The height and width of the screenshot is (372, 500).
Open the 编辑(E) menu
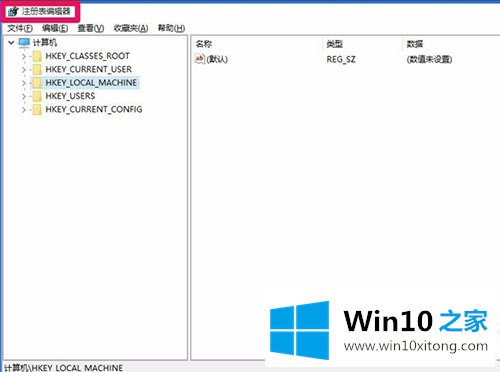click(55, 28)
